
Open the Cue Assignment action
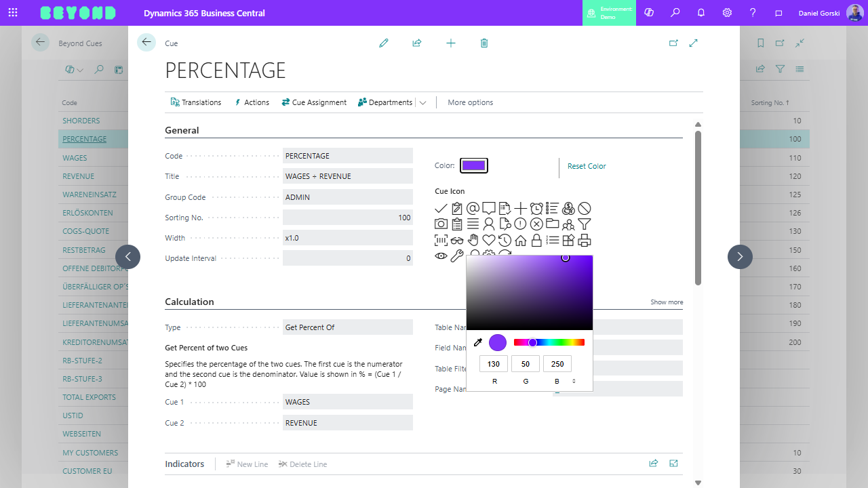pyautogui.click(x=313, y=102)
